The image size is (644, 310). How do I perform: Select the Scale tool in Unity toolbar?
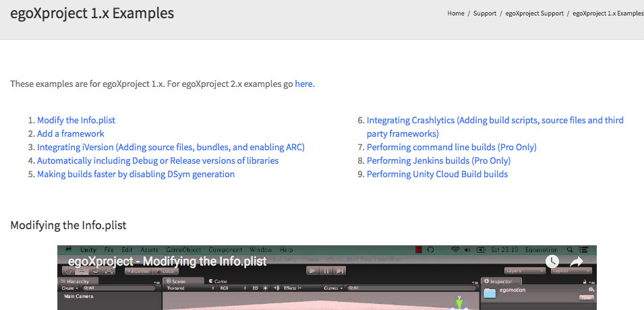click(x=108, y=271)
